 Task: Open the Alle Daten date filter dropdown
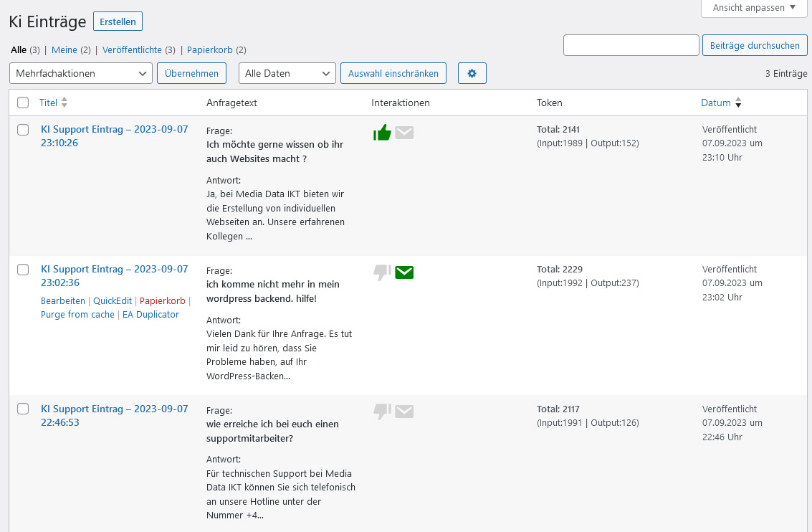pyautogui.click(x=287, y=74)
